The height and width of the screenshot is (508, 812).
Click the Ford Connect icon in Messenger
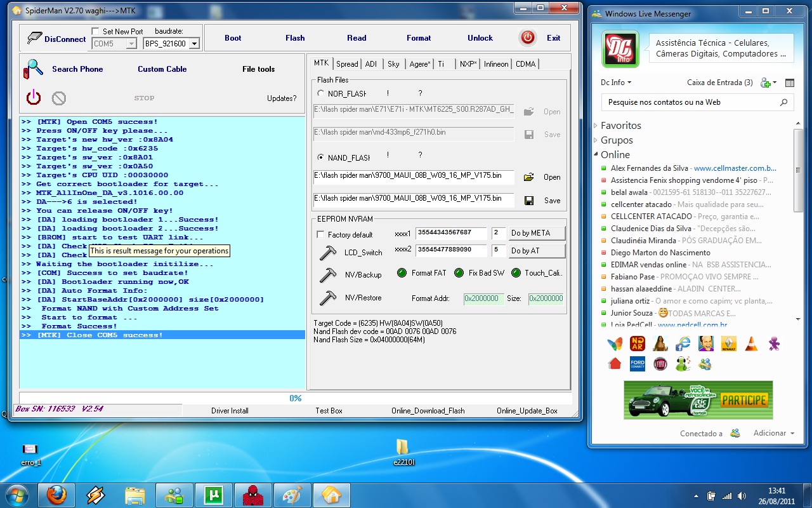[638, 364]
